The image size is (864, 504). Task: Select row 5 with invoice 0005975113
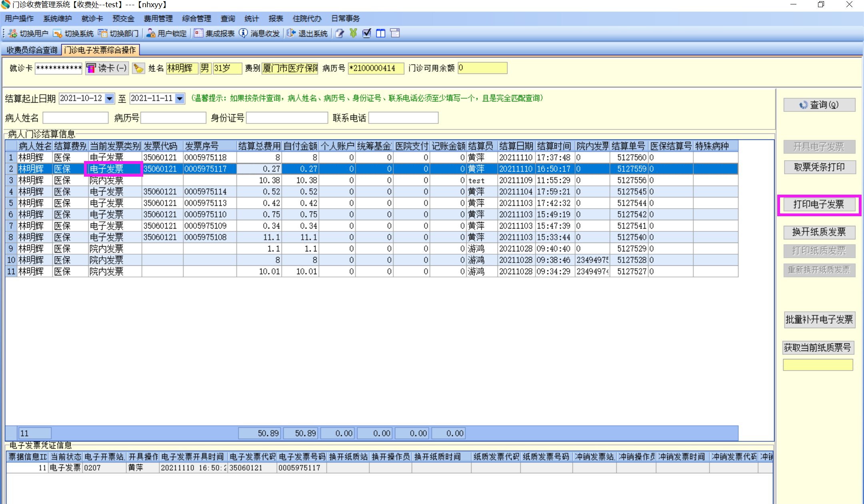coord(205,203)
